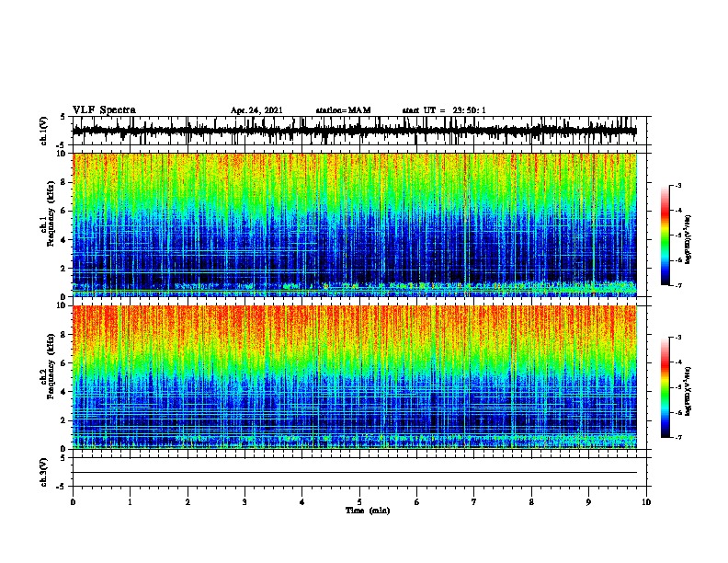The image size is (728, 563).
Task: Click the ch.1 spectrogram "8" kHz tick label
Action: click(64, 182)
